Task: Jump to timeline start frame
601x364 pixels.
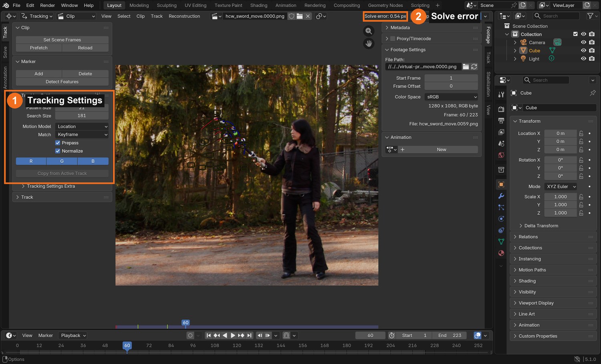Action: point(208,336)
